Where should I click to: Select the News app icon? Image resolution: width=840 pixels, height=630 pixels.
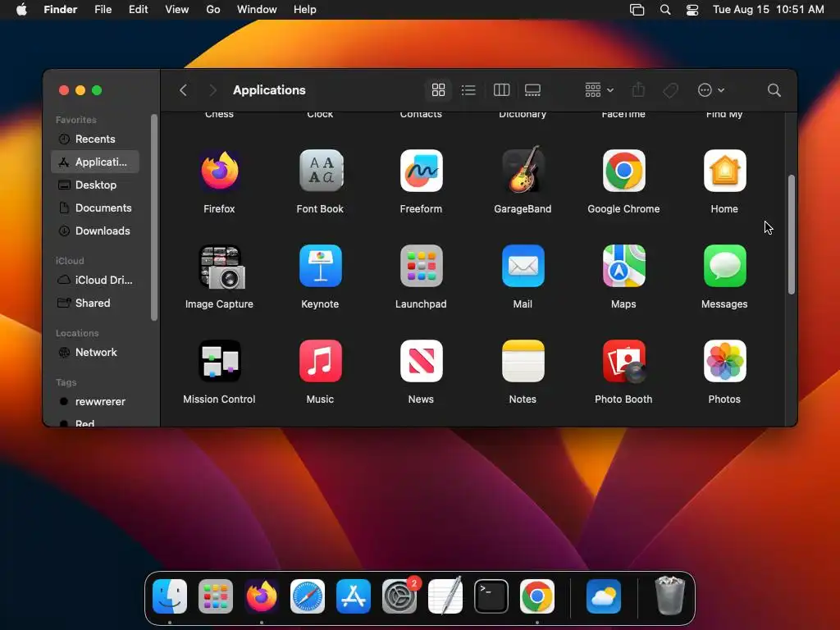point(421,361)
